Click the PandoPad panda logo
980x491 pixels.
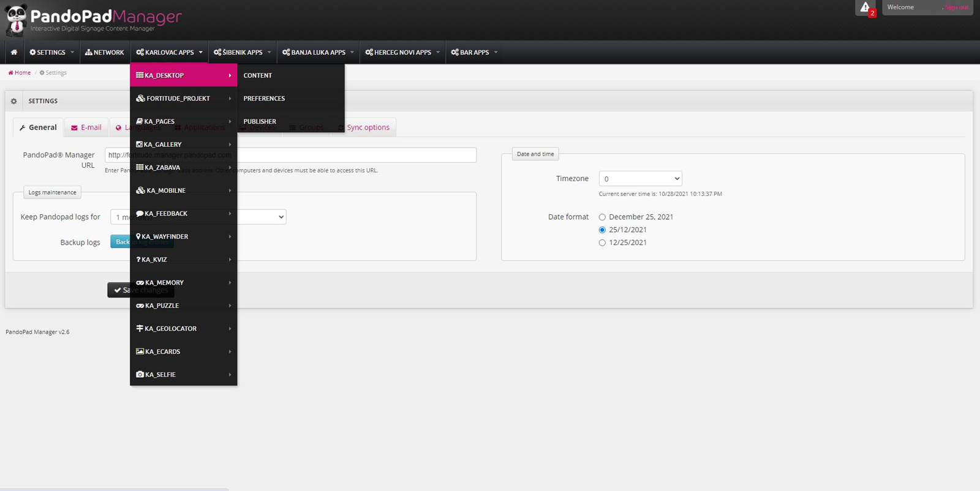pyautogui.click(x=16, y=20)
